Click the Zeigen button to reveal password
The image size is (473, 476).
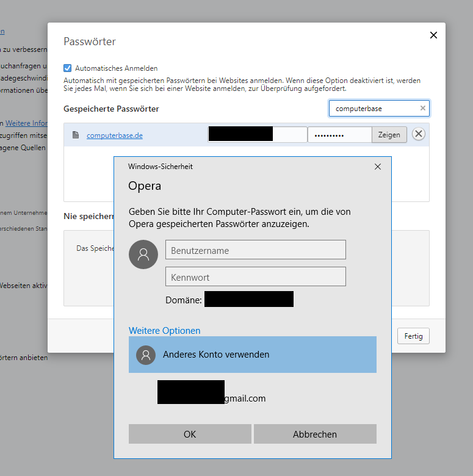click(389, 135)
